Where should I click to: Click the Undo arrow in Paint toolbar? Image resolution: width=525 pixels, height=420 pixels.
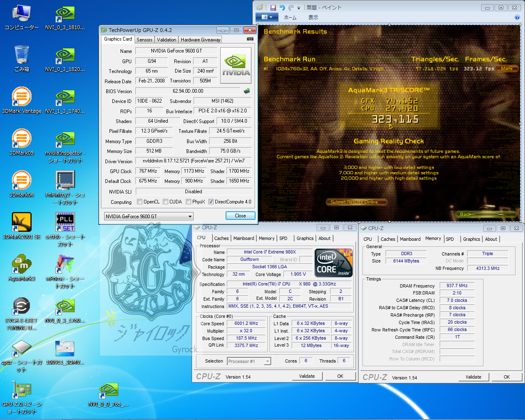282,8
